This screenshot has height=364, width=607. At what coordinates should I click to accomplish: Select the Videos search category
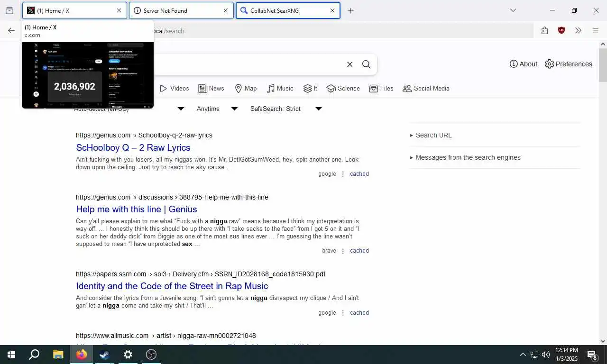pos(174,88)
